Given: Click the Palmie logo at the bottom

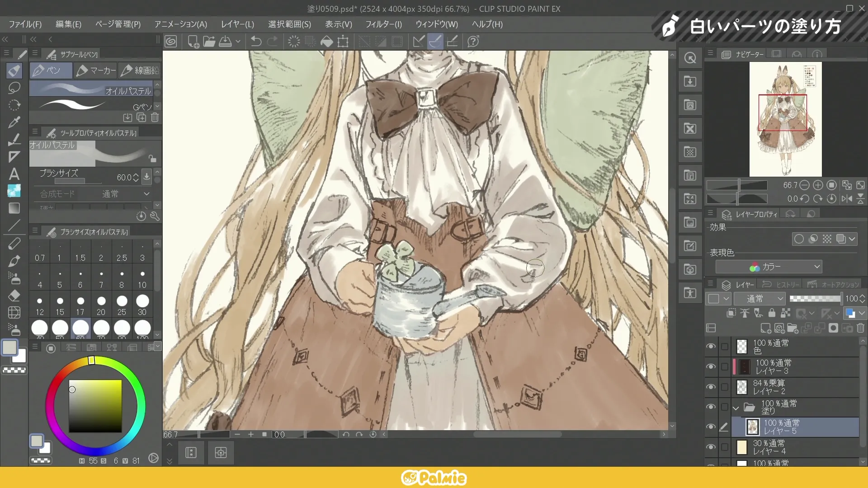Looking at the screenshot, I should click(433, 478).
